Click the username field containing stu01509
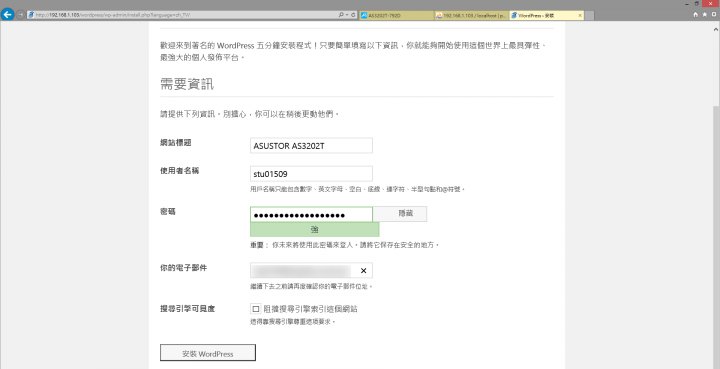The image size is (720, 369). point(311,174)
